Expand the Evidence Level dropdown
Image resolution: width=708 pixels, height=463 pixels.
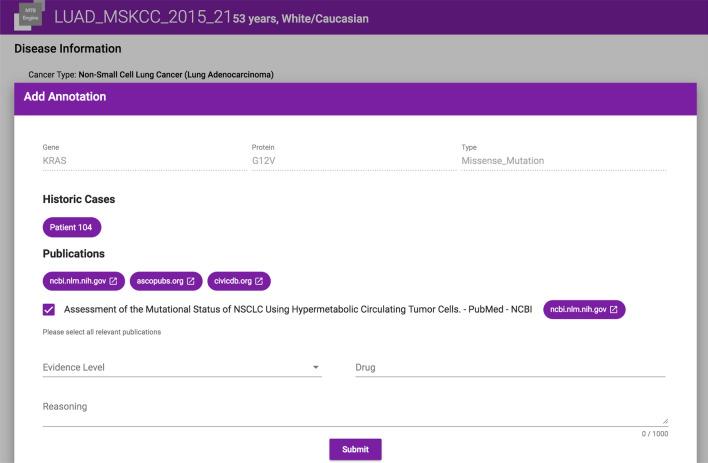(x=182, y=367)
